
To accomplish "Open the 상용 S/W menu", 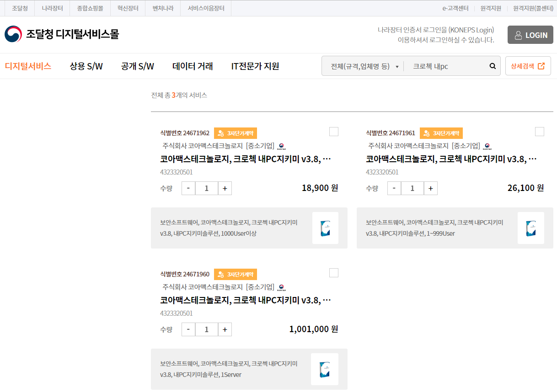I will tap(86, 66).
